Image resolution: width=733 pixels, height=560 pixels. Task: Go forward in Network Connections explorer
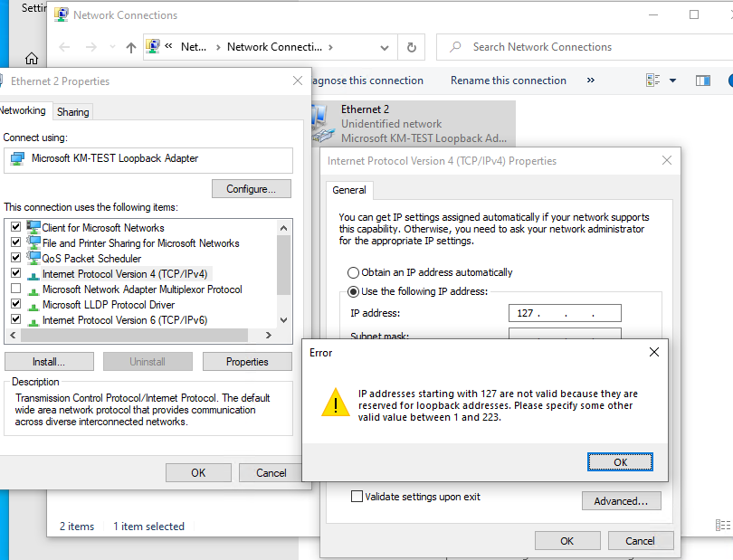(91, 47)
